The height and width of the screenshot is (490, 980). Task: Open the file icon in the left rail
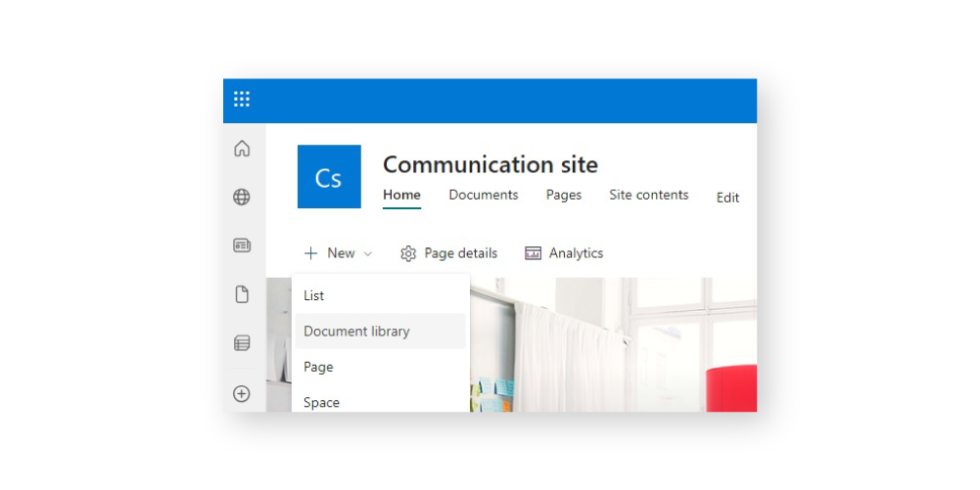(x=242, y=294)
